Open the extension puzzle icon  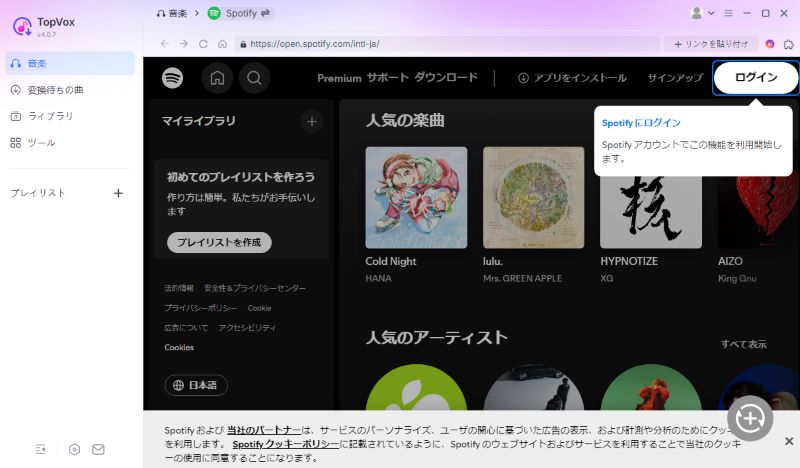789,44
